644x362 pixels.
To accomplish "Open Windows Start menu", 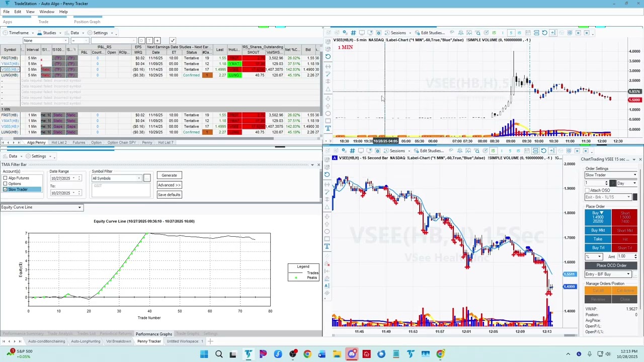I will 204,354.
